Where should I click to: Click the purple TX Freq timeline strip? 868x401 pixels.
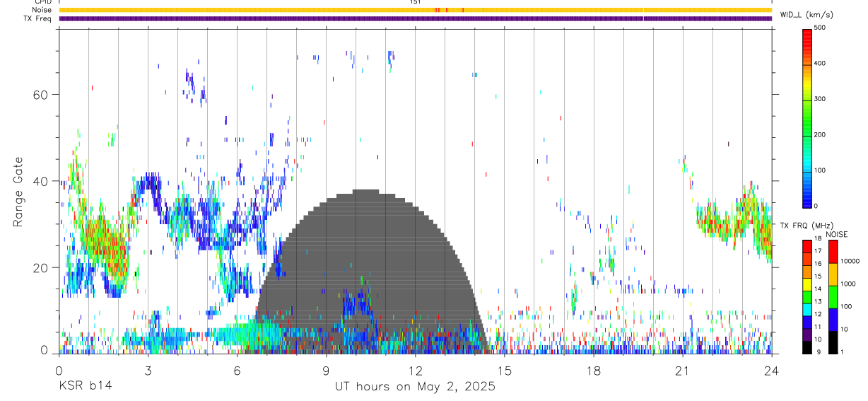point(415,18)
